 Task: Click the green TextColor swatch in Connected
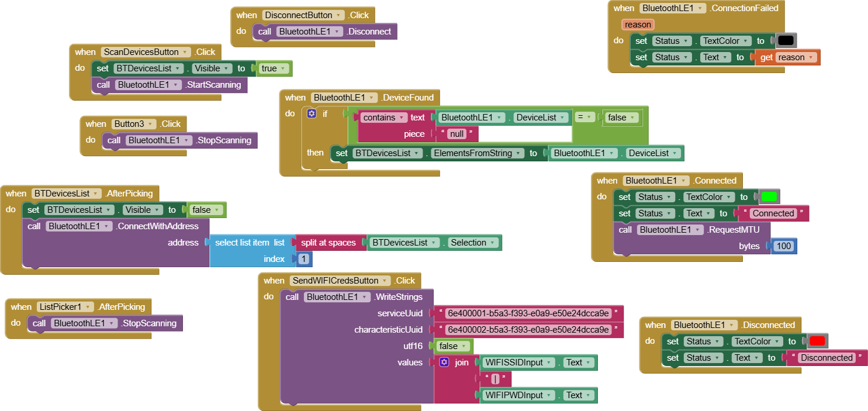[x=769, y=197]
